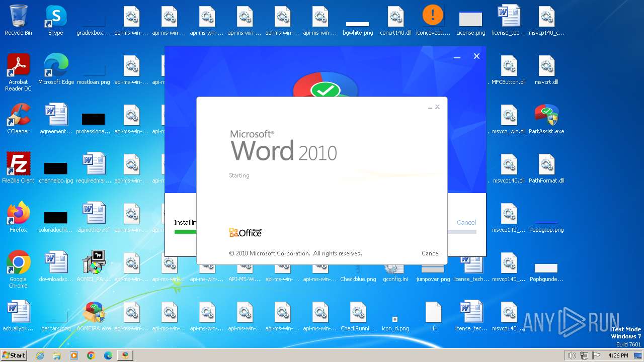Select the msvcp140_c file in top row
The width and height of the screenshot is (644, 362).
546,20
